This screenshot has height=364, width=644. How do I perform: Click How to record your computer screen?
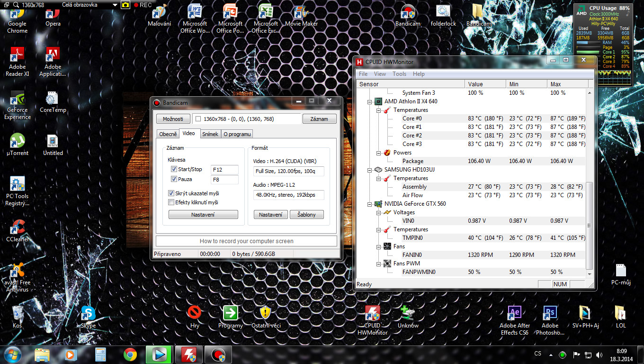(246, 241)
